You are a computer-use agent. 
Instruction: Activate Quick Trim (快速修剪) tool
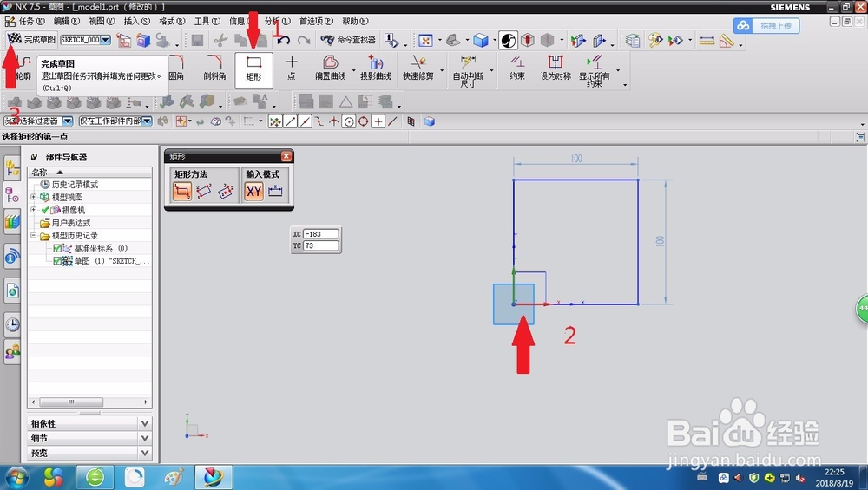coord(418,69)
